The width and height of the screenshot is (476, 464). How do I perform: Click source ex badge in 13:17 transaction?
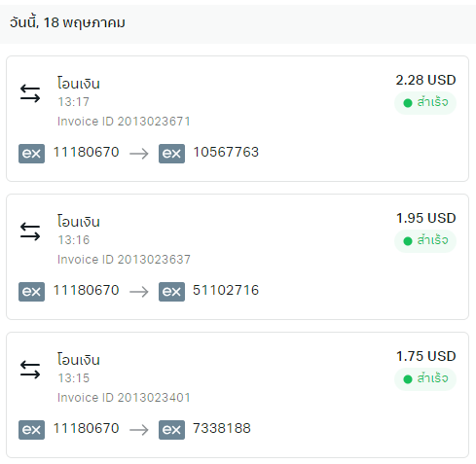31,154
